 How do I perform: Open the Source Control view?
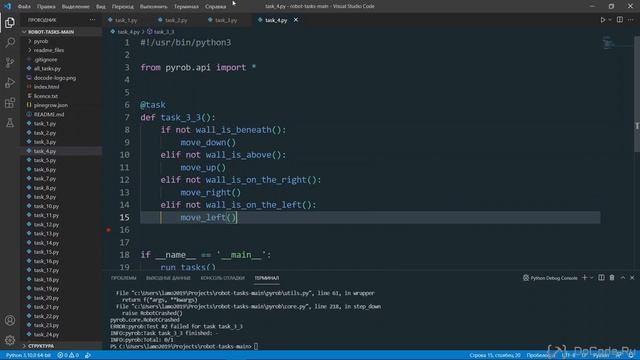click(10, 62)
